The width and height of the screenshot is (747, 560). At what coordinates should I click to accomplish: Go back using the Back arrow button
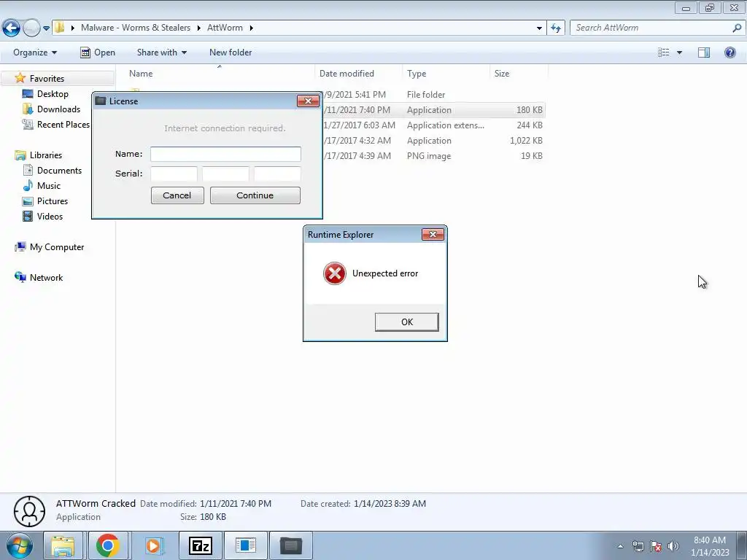coord(11,28)
